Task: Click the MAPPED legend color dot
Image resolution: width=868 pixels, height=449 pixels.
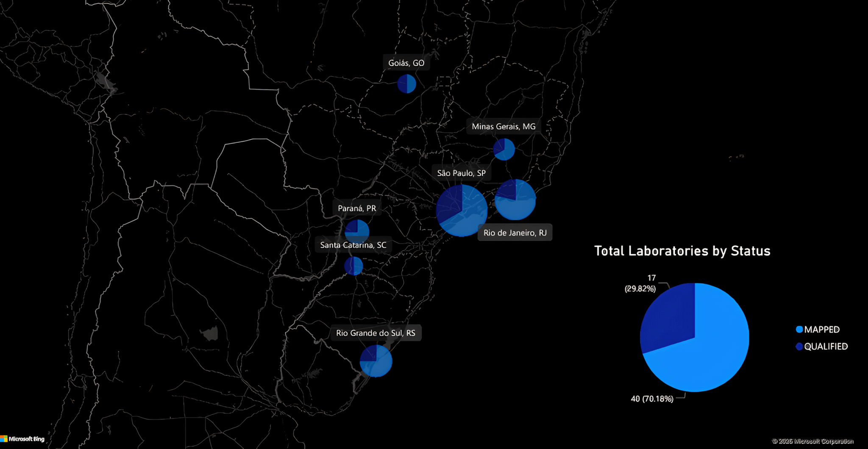Action: 799,330
